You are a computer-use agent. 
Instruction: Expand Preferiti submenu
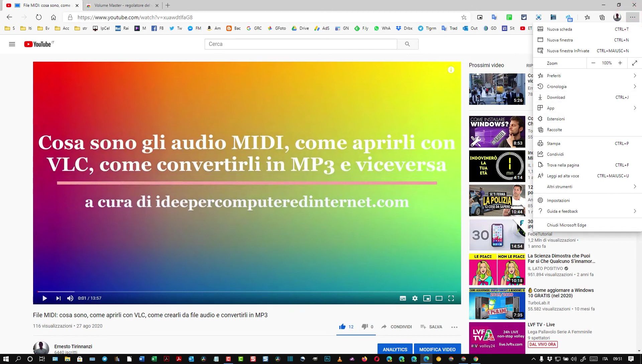tap(587, 76)
